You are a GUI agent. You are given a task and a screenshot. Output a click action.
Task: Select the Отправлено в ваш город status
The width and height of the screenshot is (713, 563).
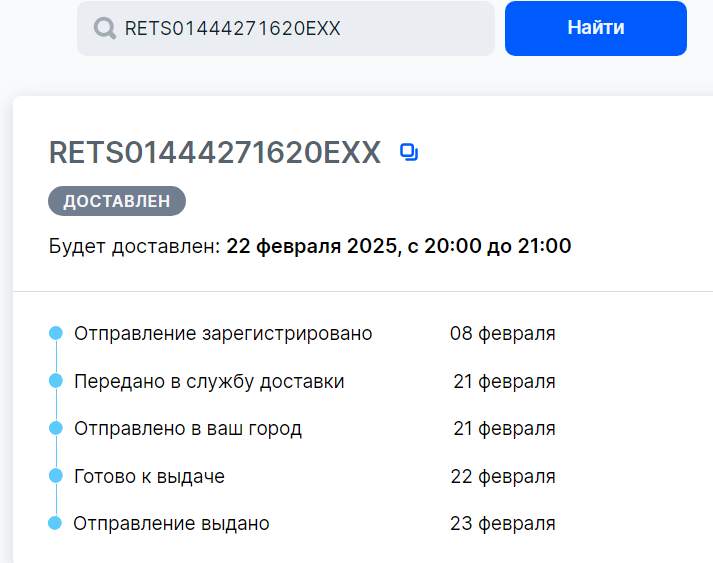(x=188, y=429)
